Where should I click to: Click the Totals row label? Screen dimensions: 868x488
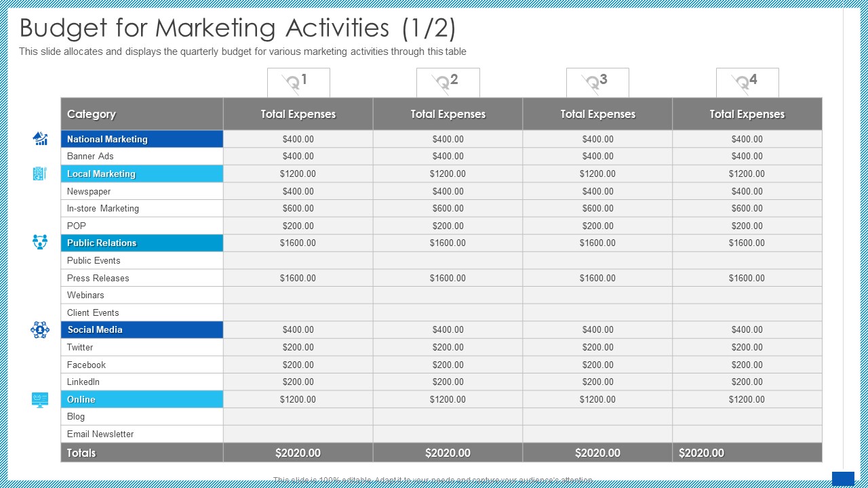[x=142, y=453]
